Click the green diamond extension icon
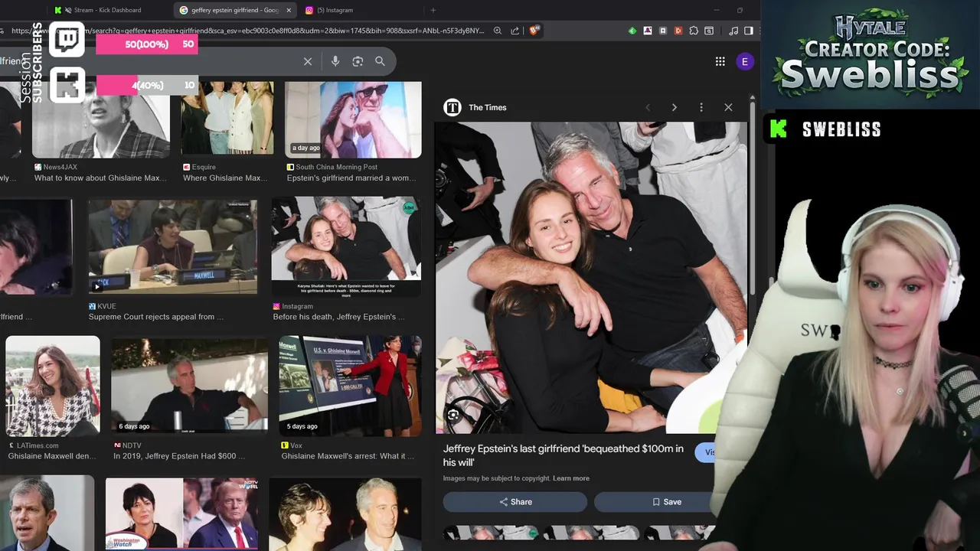The image size is (980, 551). click(x=632, y=31)
